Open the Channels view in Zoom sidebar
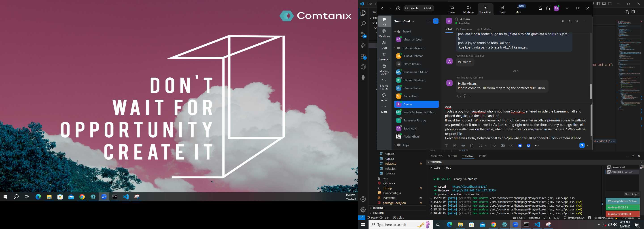The width and height of the screenshot is (644, 229). click(x=384, y=57)
